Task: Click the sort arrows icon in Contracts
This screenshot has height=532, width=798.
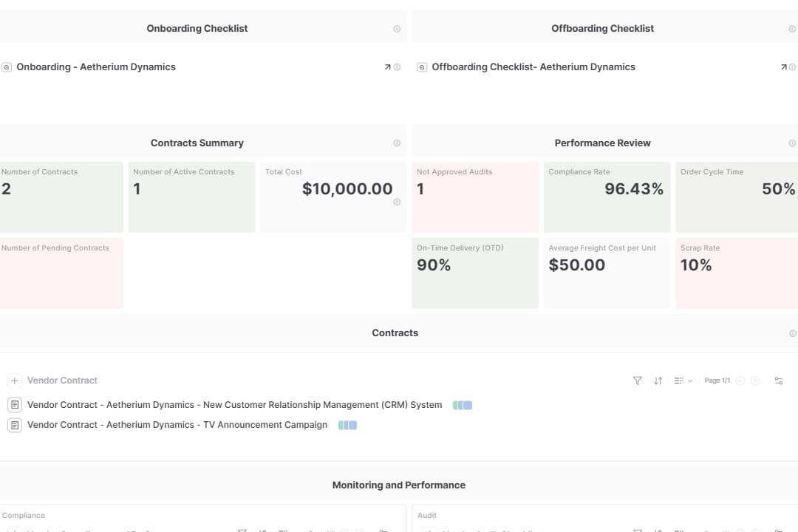Action: coord(658,381)
